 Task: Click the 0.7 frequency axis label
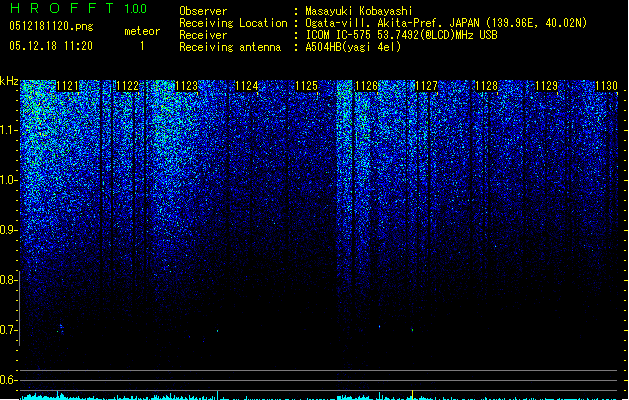click(x=8, y=330)
